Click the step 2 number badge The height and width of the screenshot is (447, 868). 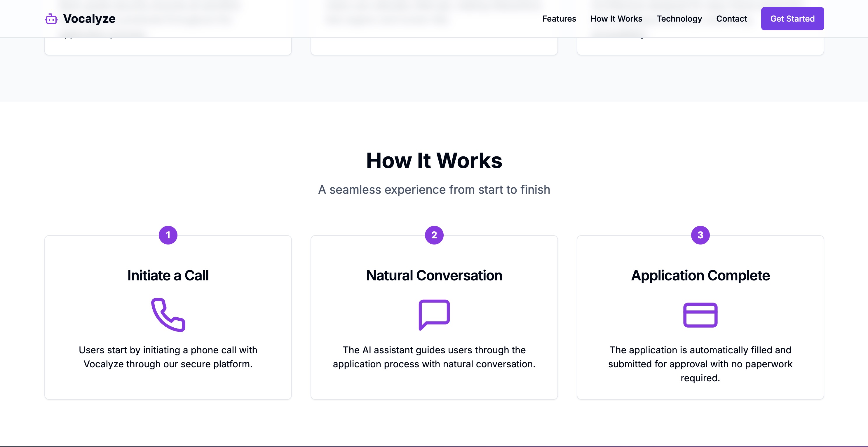tap(434, 235)
